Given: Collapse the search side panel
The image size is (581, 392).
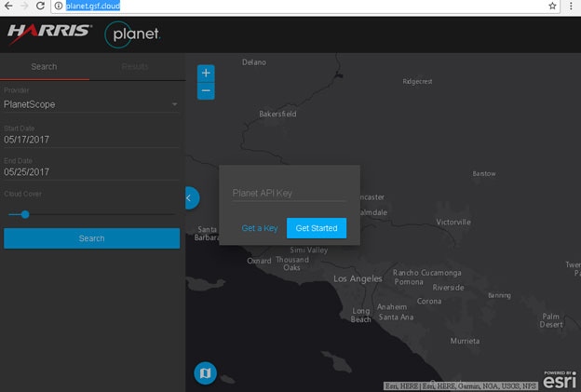Looking at the screenshot, I should coord(189,197).
